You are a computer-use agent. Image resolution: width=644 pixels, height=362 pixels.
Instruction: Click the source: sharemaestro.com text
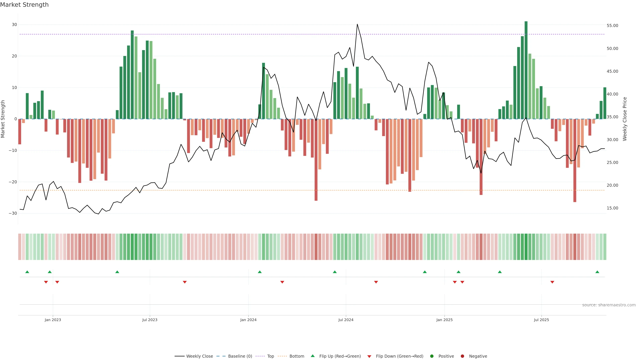[x=609, y=305]
